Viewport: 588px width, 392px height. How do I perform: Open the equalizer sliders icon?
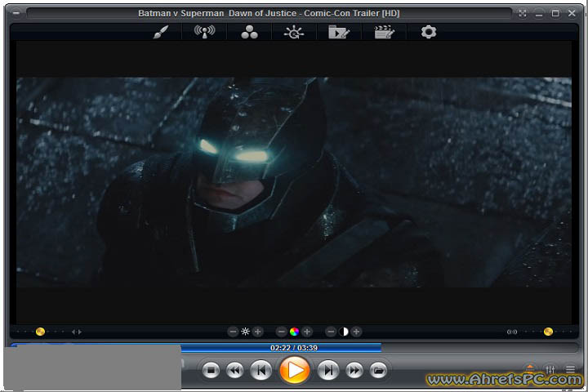(550, 369)
